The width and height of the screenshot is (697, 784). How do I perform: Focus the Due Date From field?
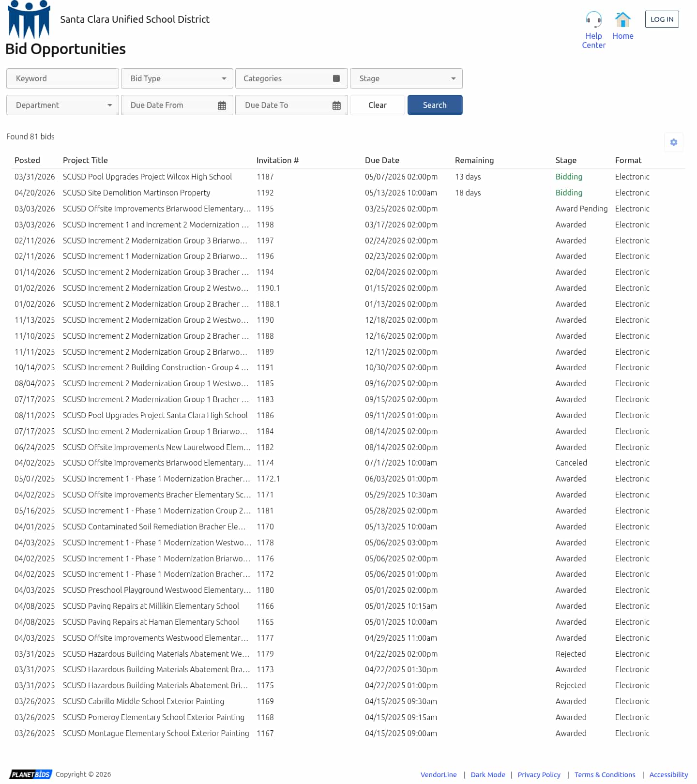[x=177, y=105]
